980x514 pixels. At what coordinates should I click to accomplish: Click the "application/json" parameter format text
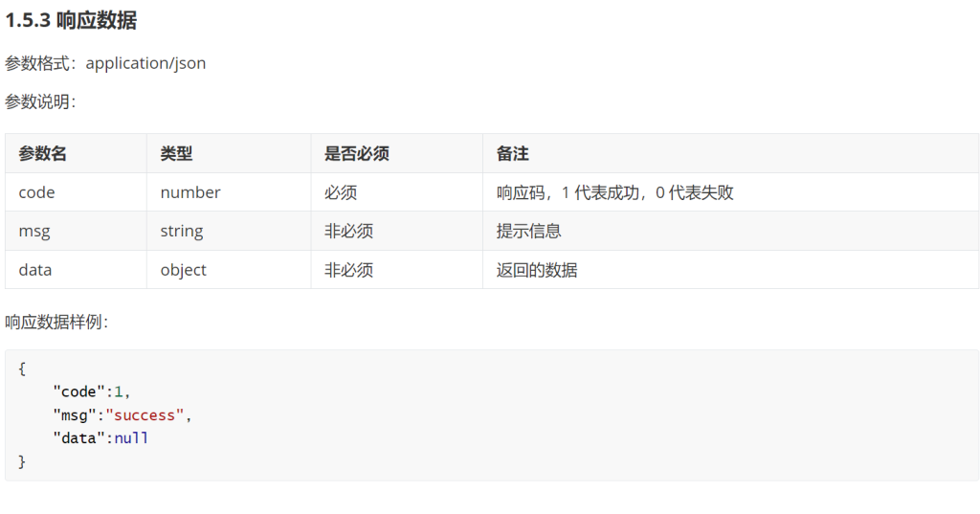coord(145,63)
